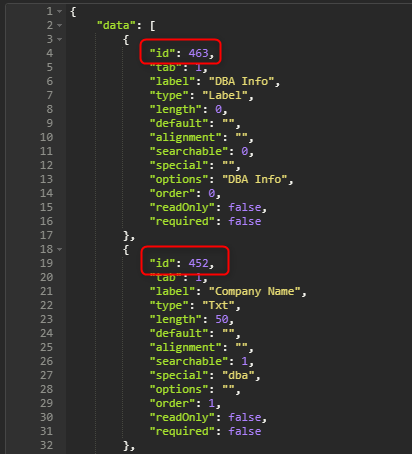The image size is (412, 454).
Task: Click the required false value on line 16
Action: tap(245, 221)
